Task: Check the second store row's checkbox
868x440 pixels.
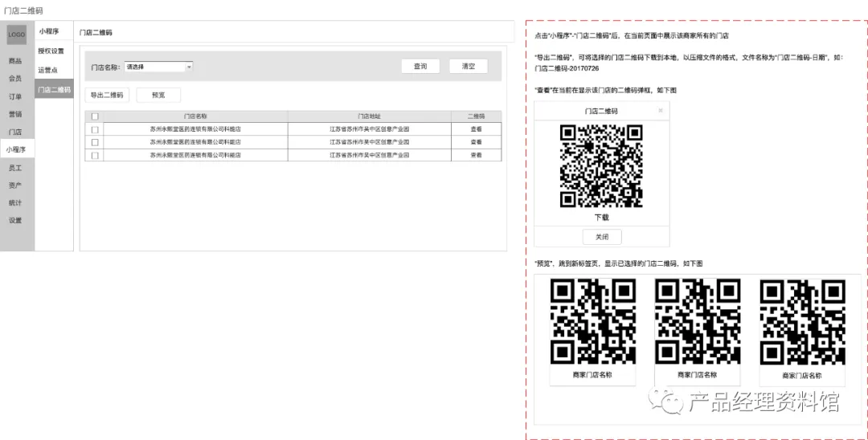Action: [x=95, y=142]
